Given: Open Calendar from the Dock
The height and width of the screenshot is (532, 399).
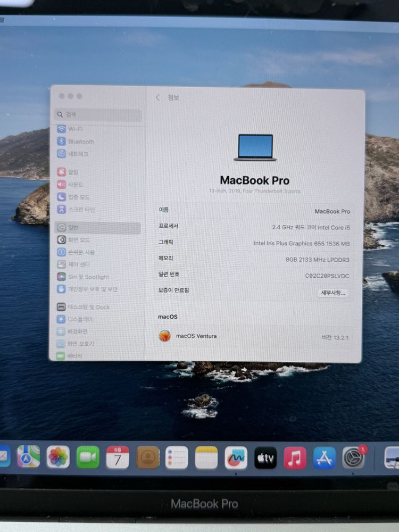Looking at the screenshot, I should point(118,458).
